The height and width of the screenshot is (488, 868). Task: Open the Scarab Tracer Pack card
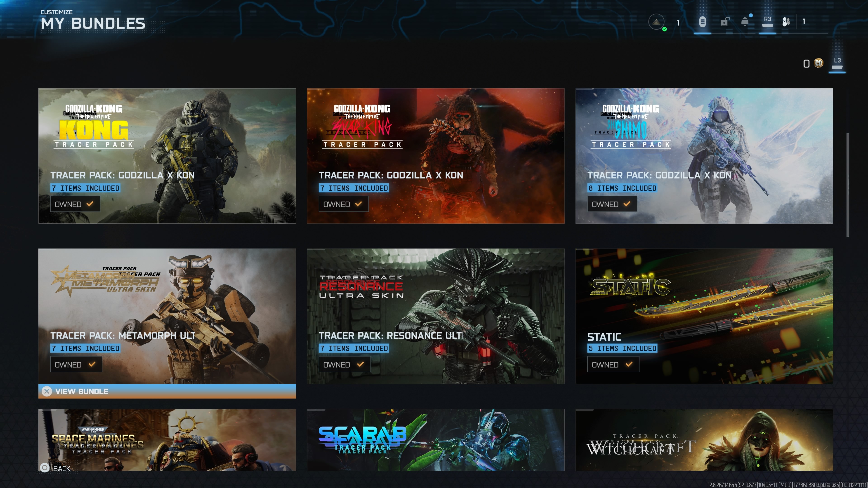point(436,440)
